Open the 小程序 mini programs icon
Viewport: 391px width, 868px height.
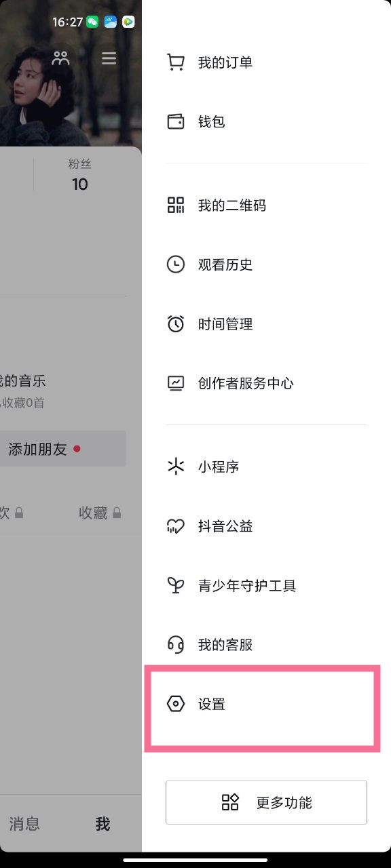tap(176, 466)
